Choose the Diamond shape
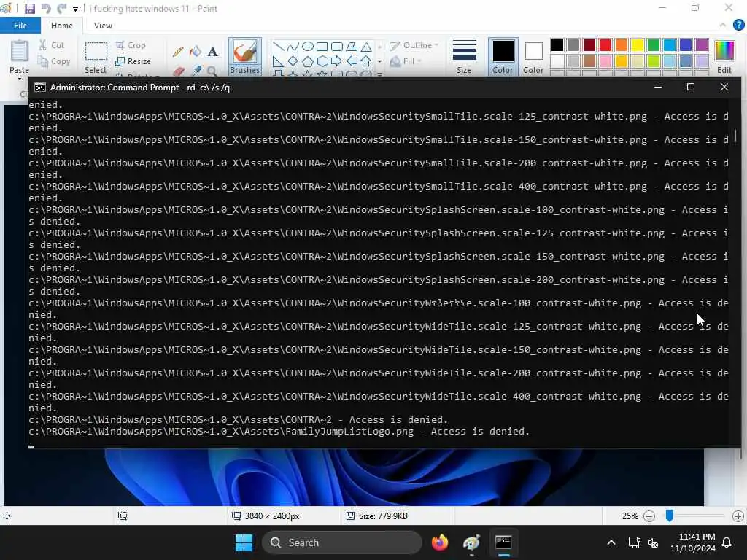This screenshot has height=560, width=747. (x=293, y=61)
